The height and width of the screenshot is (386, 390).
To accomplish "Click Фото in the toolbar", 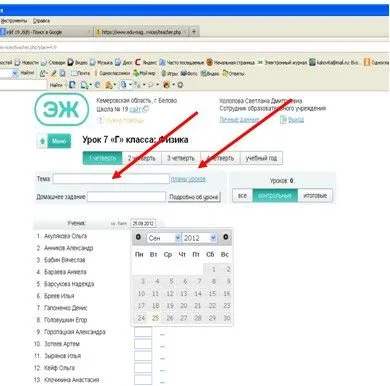I will tap(189, 73).
